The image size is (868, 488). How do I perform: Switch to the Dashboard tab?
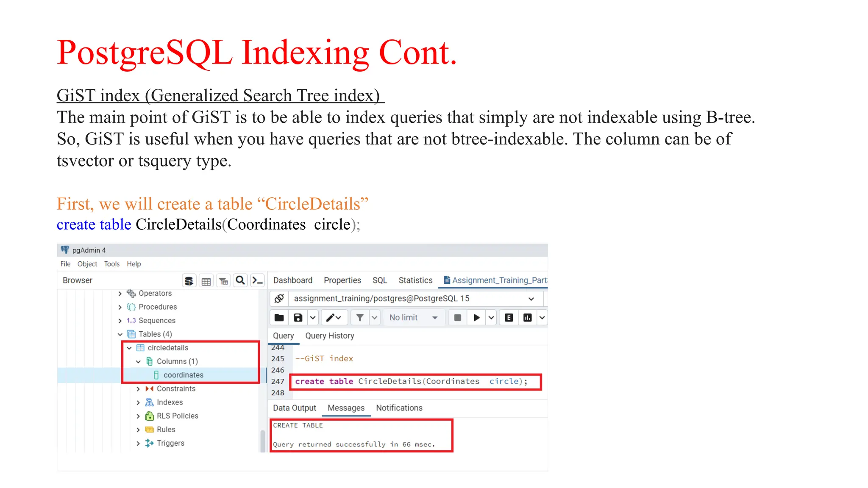(293, 280)
